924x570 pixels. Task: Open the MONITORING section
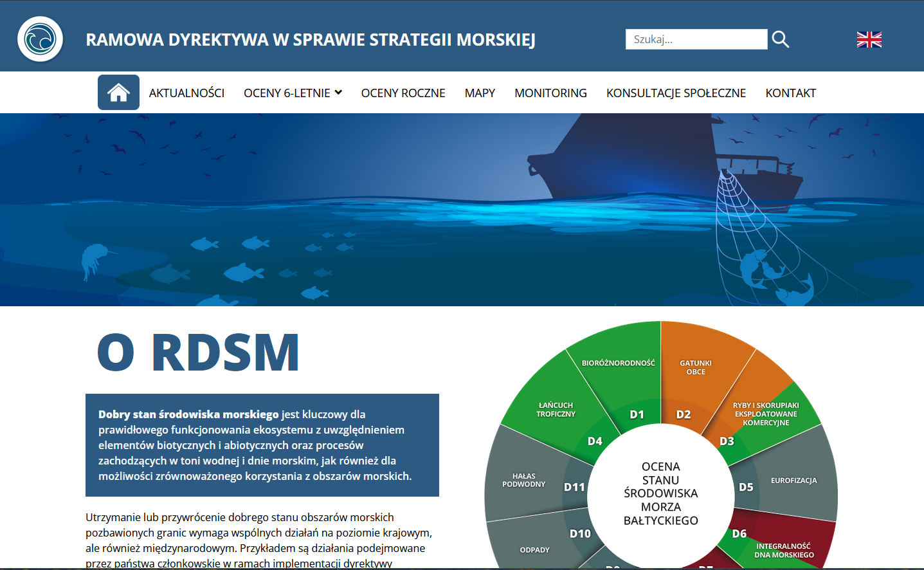pos(550,92)
